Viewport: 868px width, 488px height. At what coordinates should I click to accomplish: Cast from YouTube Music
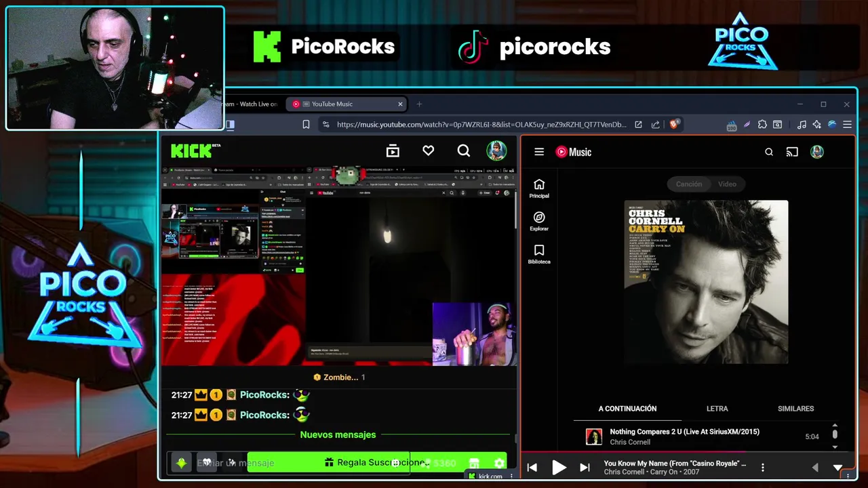(792, 152)
